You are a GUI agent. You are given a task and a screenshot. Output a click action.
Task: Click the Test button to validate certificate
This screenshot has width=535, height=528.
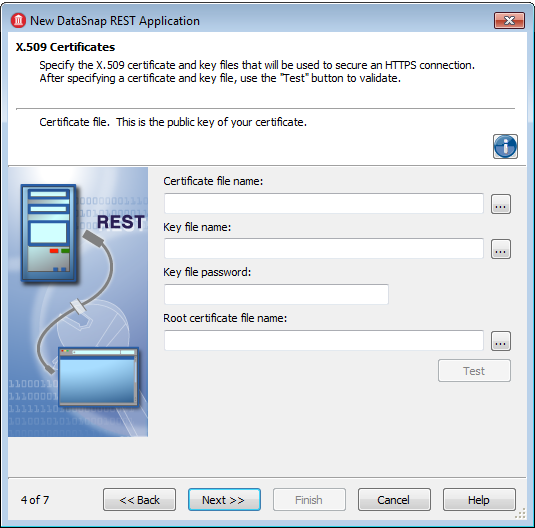[x=474, y=371]
